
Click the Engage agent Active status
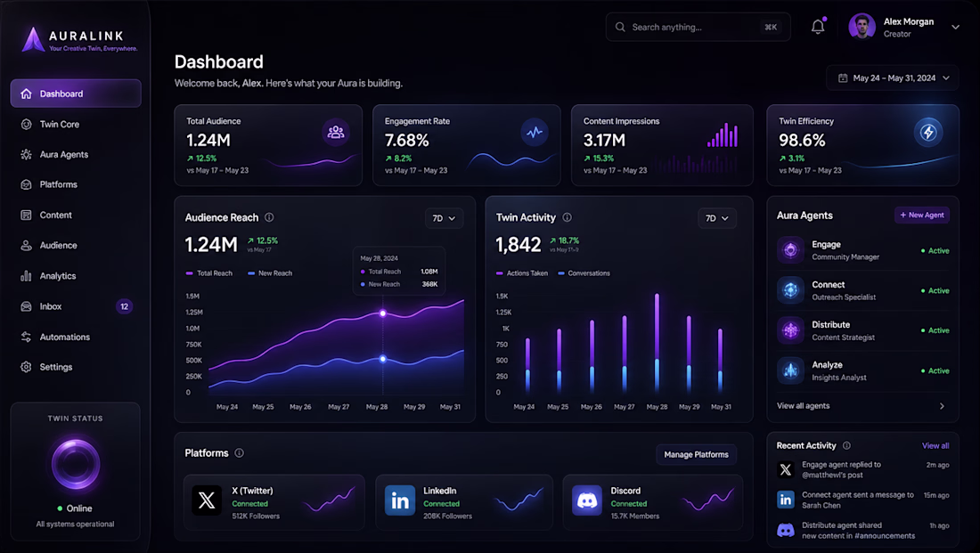(935, 250)
